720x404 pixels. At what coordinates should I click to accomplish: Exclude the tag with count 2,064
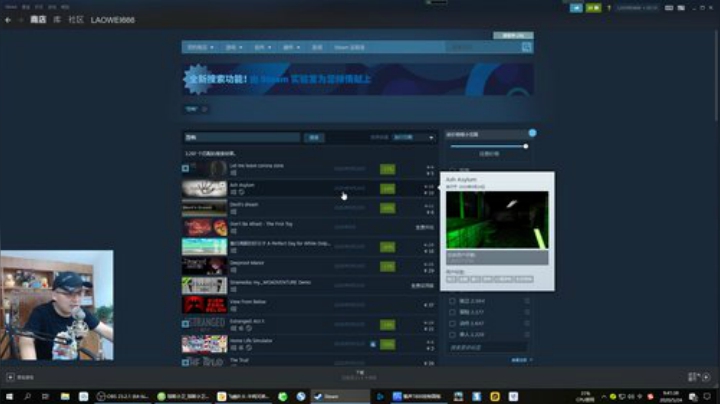pos(527,301)
